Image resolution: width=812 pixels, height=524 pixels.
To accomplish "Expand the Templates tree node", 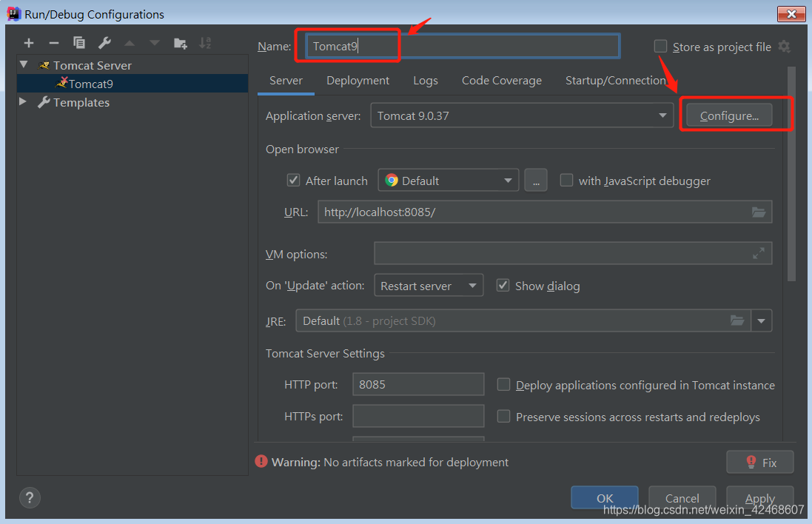I will 23,101.
